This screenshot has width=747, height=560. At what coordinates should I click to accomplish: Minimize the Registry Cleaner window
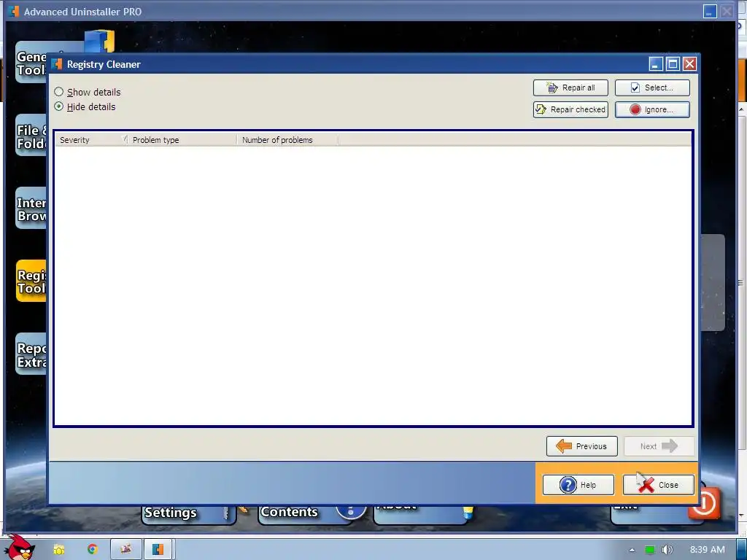click(656, 64)
